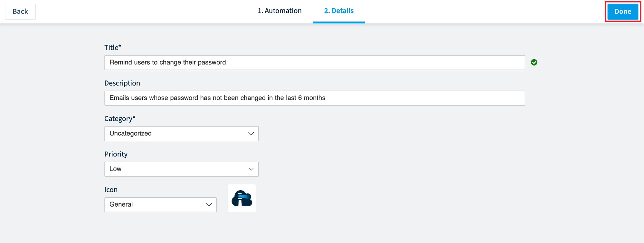Click the green checkmark validation icon
Screen dimensions: 644x243
pyautogui.click(x=534, y=62)
